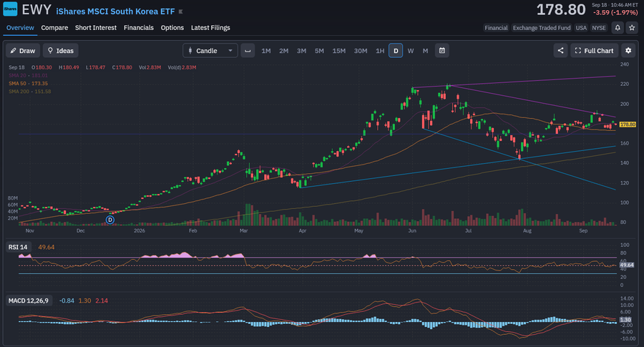Expand chart to Full Chart
The width and height of the screenshot is (644, 347).
pyautogui.click(x=595, y=51)
